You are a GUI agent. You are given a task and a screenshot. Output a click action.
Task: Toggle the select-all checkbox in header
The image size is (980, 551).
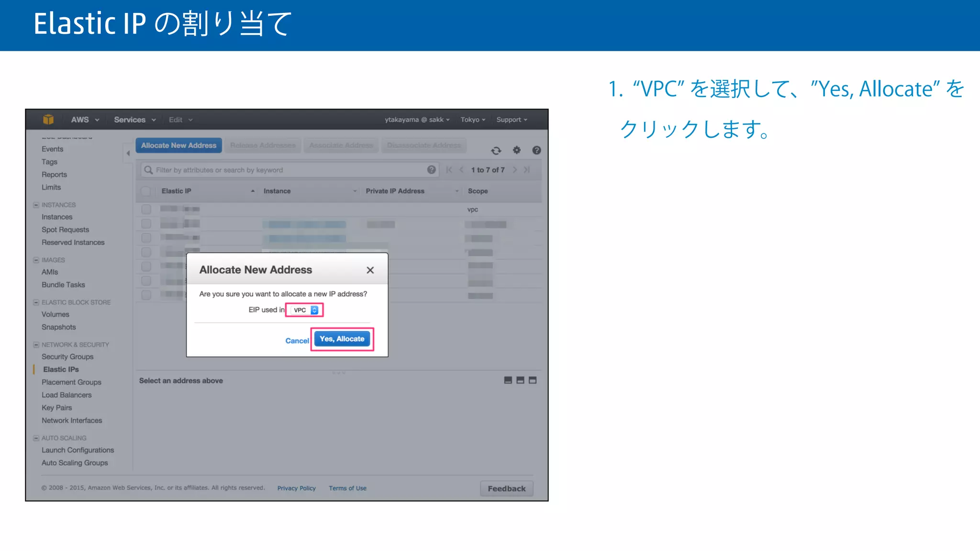146,191
